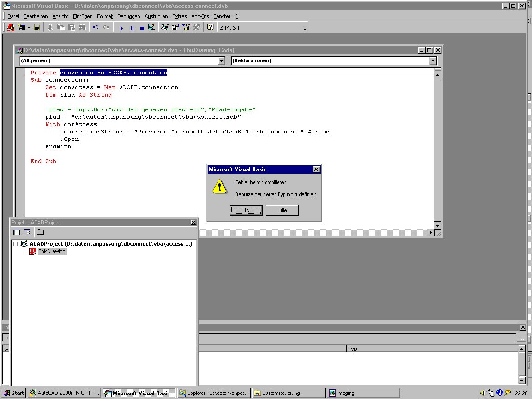Open the Add-Ins menu
532x399 pixels.
tap(200, 16)
